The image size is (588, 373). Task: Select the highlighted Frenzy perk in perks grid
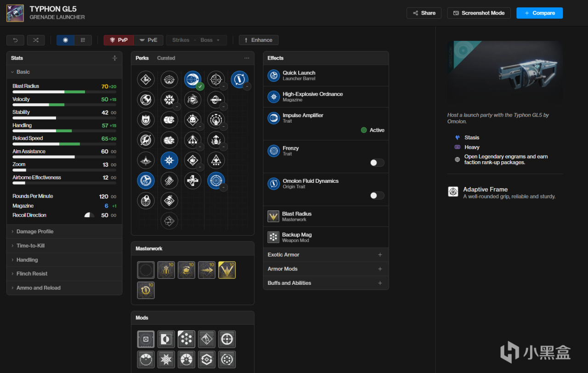pyautogui.click(x=216, y=181)
